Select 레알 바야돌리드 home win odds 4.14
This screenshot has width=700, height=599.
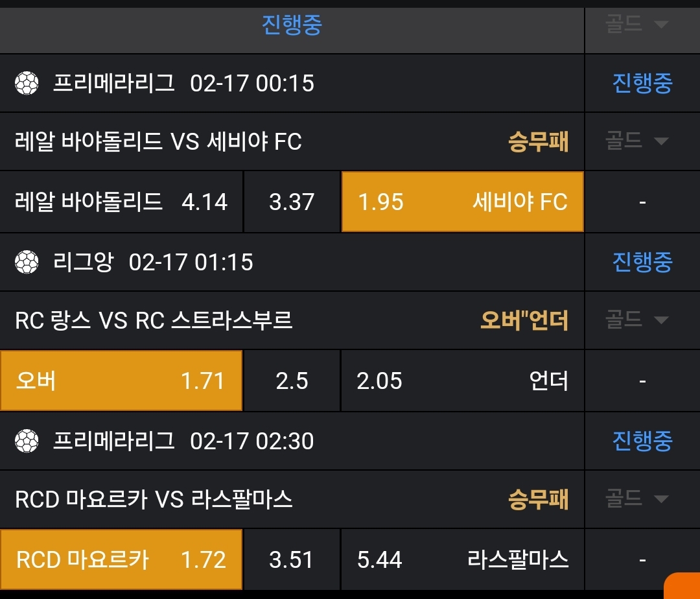pos(121,202)
